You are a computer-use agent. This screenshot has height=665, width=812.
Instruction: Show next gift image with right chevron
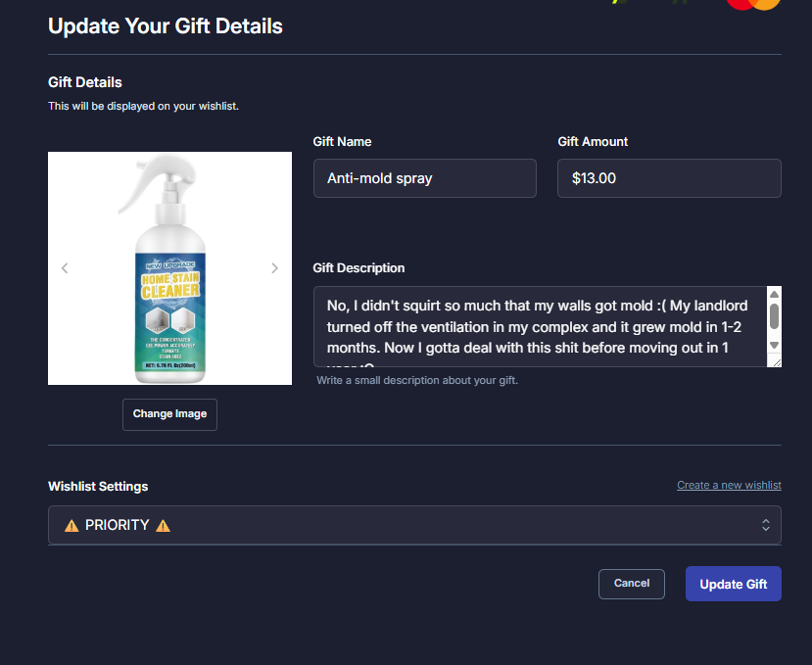click(274, 268)
